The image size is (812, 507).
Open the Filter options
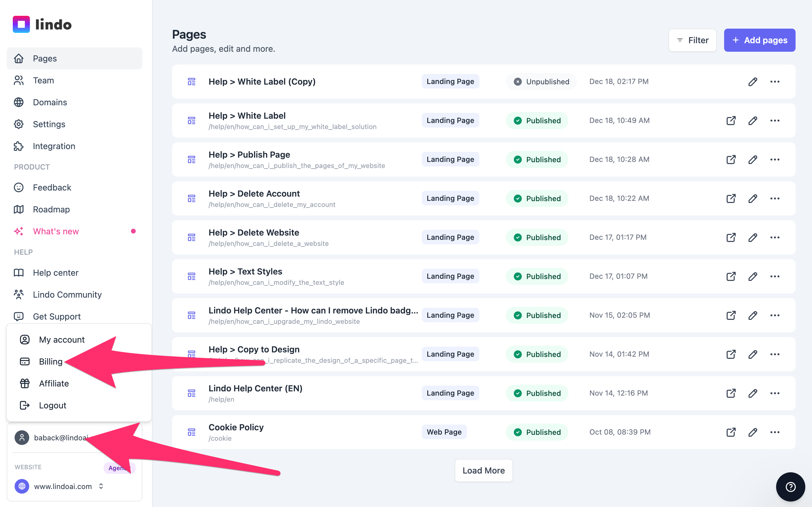point(692,40)
